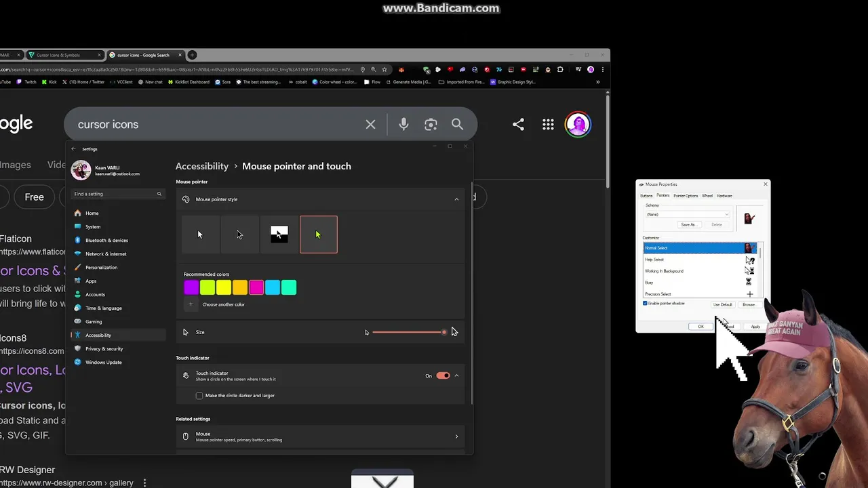The width and height of the screenshot is (868, 488).
Task: Click Use Default in Mouse Properties
Action: (723, 304)
